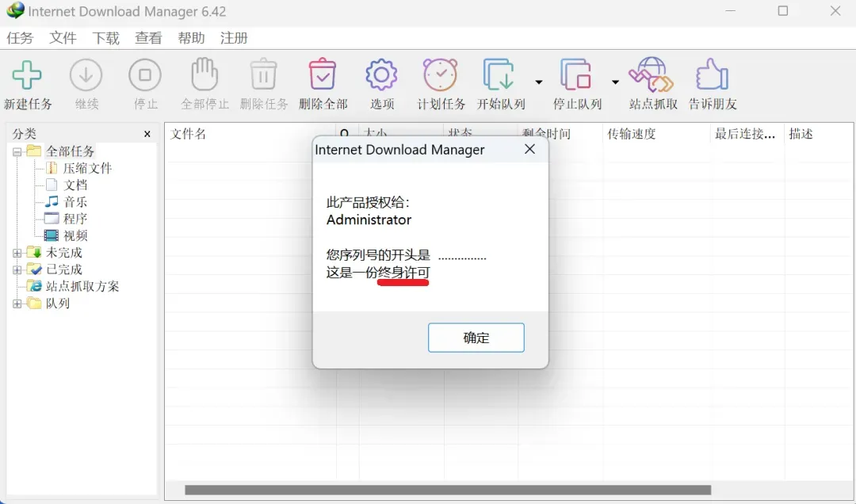
Task: Click the 告诉朋友 thumbs-up icon
Action: point(712,74)
